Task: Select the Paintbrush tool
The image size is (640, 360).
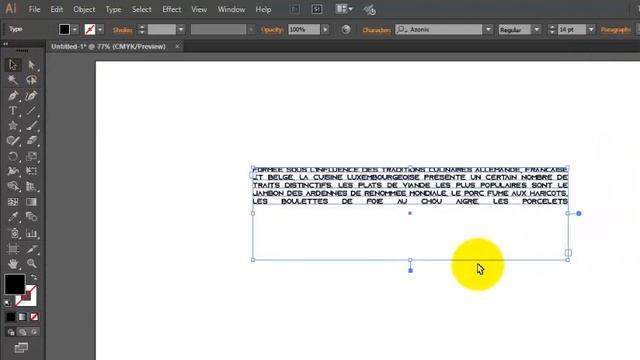Action: [x=31, y=126]
